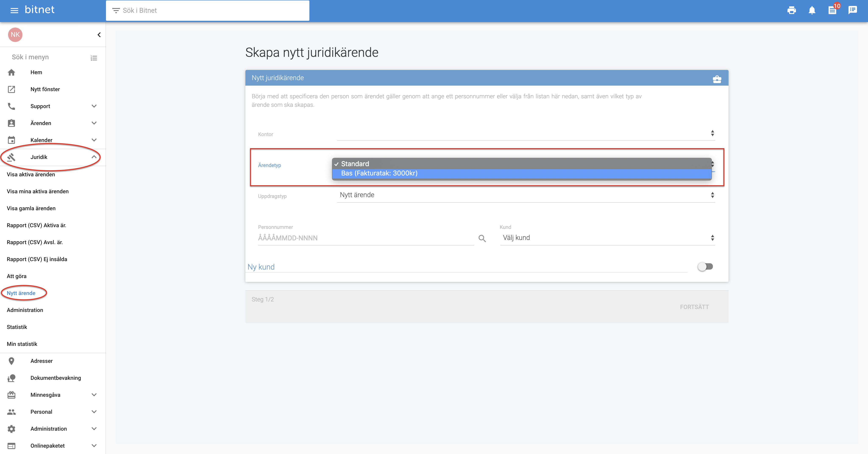Open Administration under Juridik submenu

tap(25, 310)
